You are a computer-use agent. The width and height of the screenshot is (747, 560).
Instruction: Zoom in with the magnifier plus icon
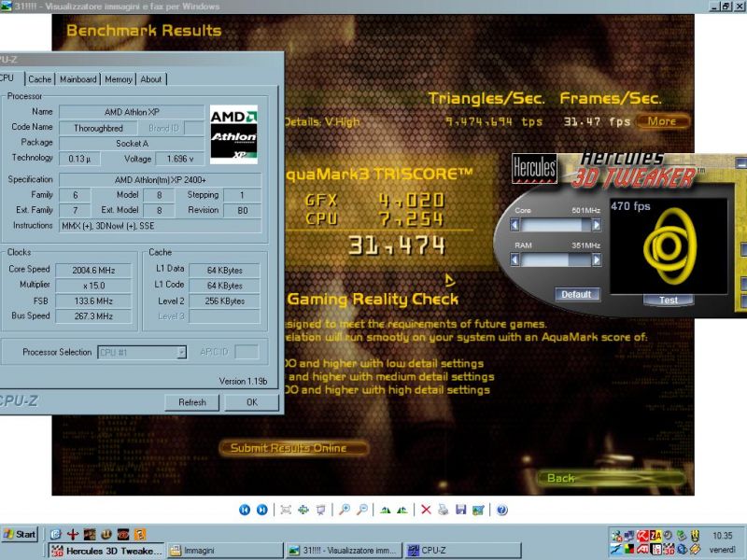tap(345, 510)
